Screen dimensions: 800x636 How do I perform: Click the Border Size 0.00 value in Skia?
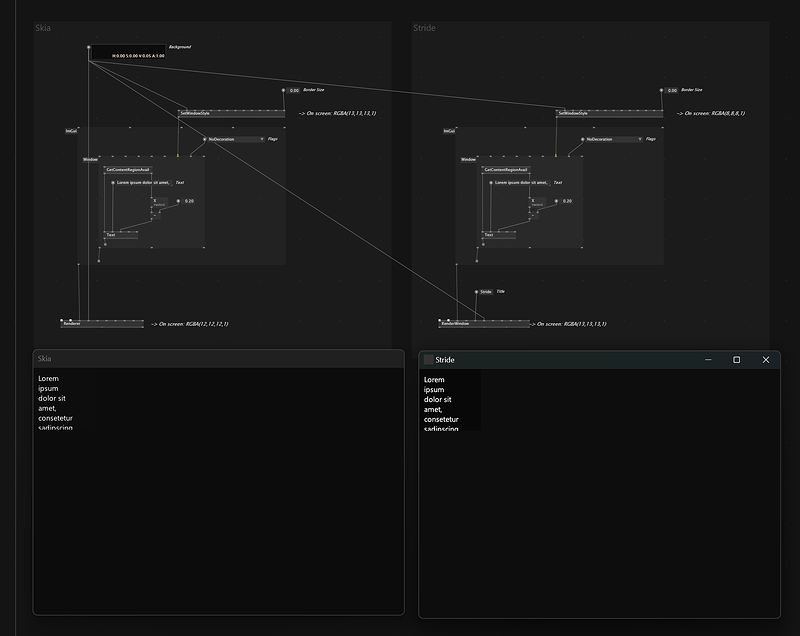(293, 90)
